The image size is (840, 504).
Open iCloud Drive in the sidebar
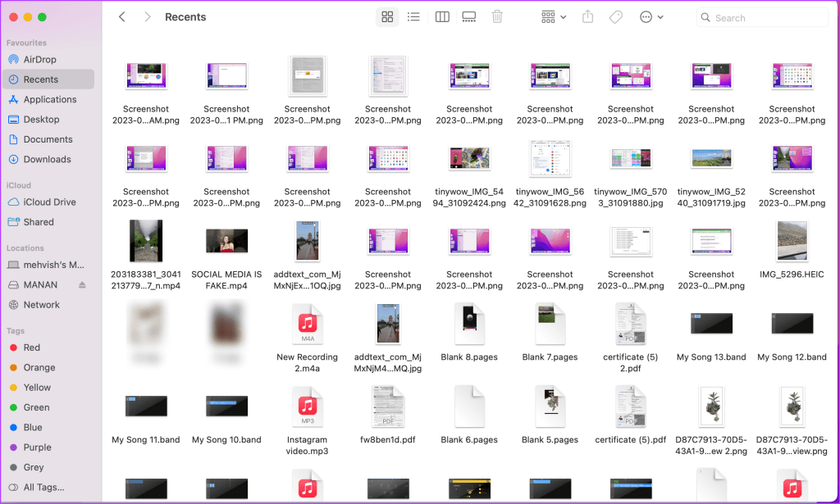48,202
